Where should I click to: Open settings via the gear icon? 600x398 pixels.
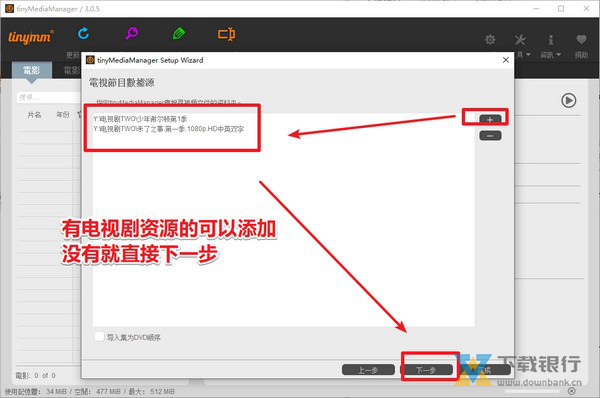[x=490, y=39]
